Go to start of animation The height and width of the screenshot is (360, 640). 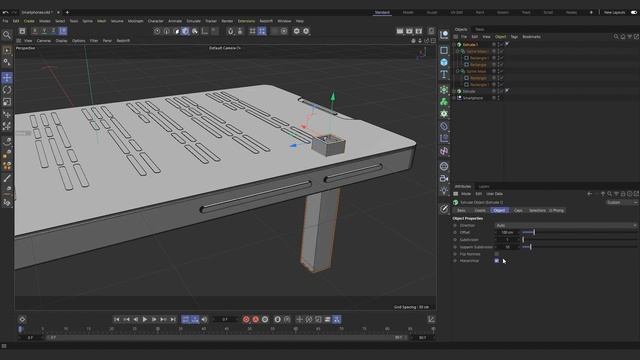(117, 320)
